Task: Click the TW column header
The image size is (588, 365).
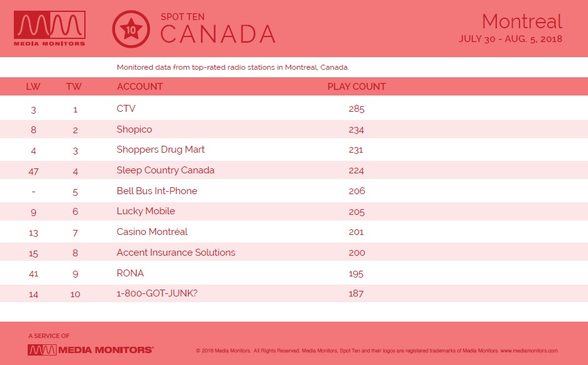Action: click(x=74, y=87)
